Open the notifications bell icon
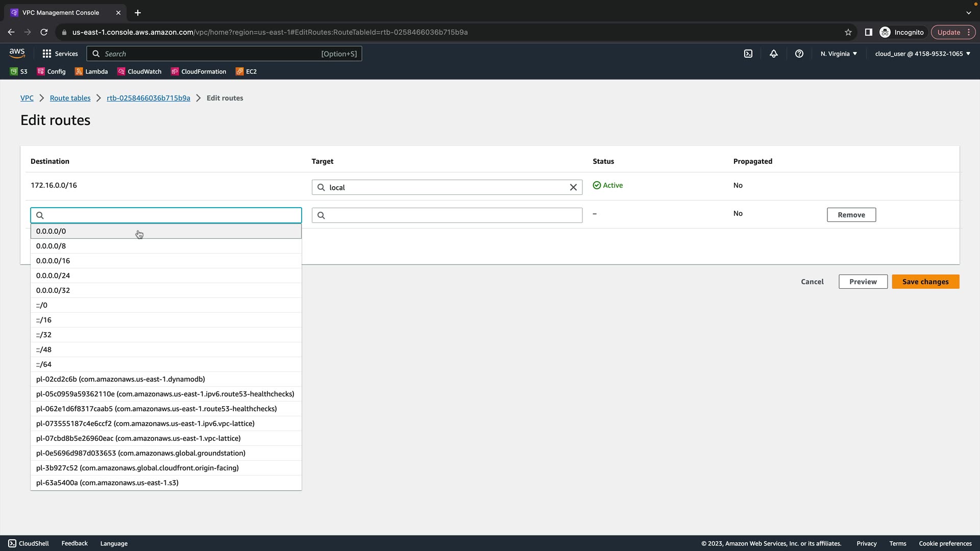 click(x=773, y=54)
